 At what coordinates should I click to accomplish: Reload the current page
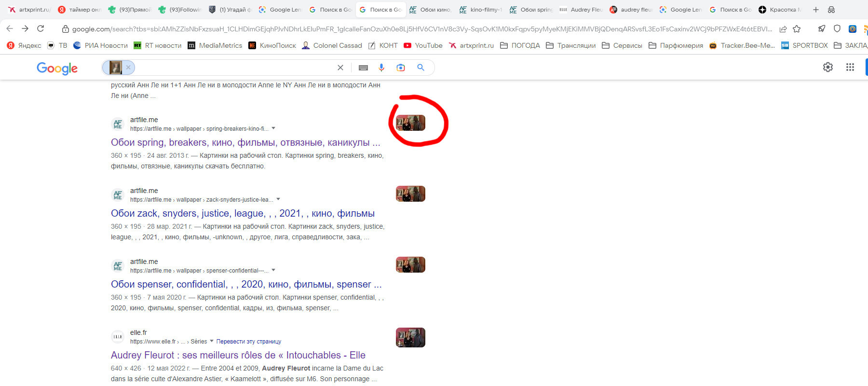[x=41, y=29]
